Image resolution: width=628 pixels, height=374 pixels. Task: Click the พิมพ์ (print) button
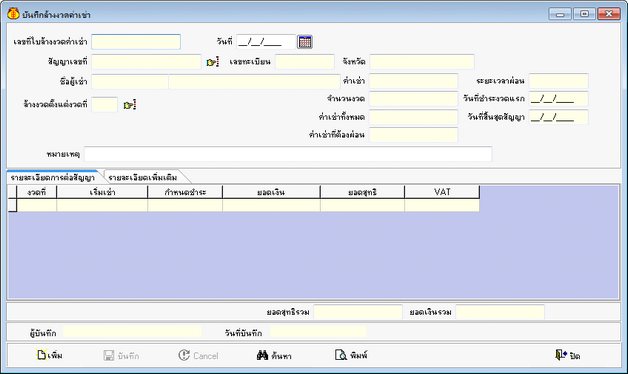[351, 355]
